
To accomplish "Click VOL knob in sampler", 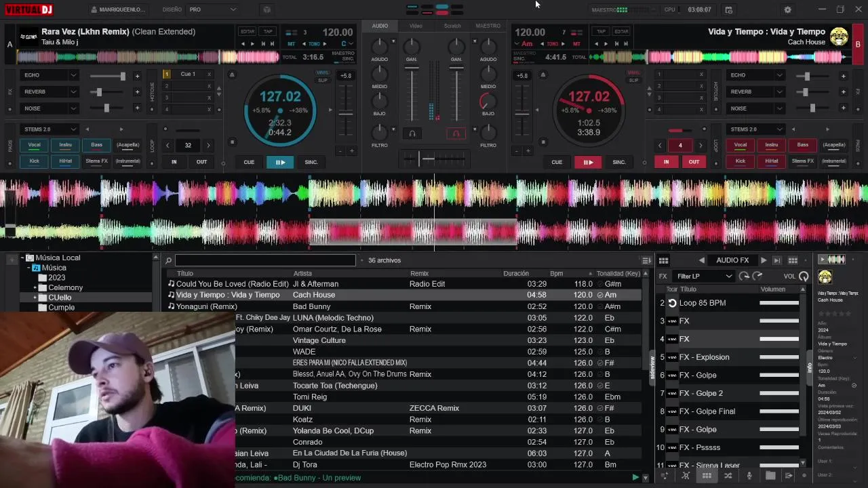I will [804, 276].
